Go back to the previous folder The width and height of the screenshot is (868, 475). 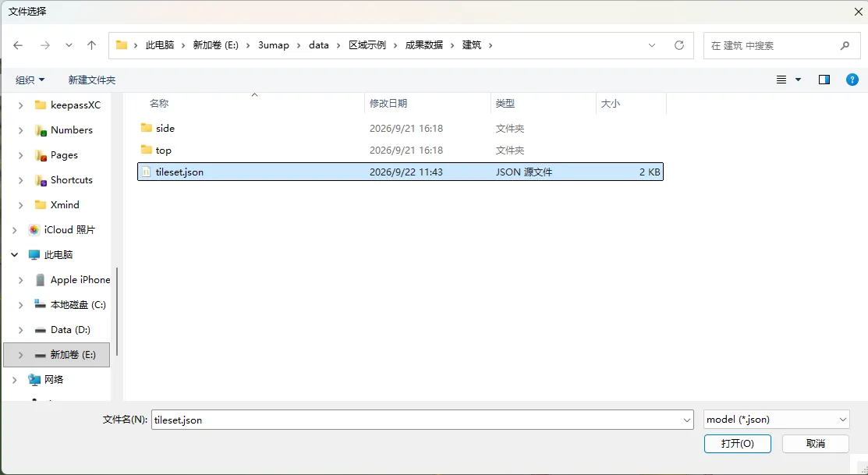click(18, 45)
